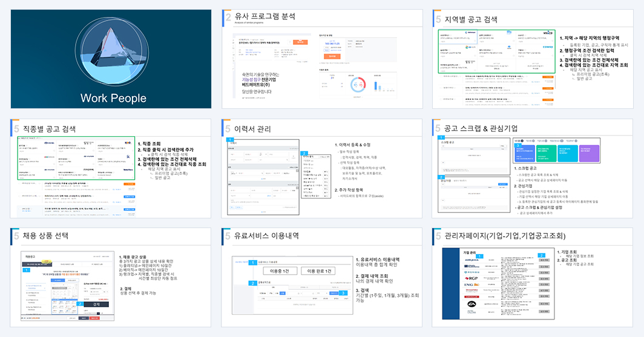
Task: Click the '이용중 1건' box
Action: [280, 271]
